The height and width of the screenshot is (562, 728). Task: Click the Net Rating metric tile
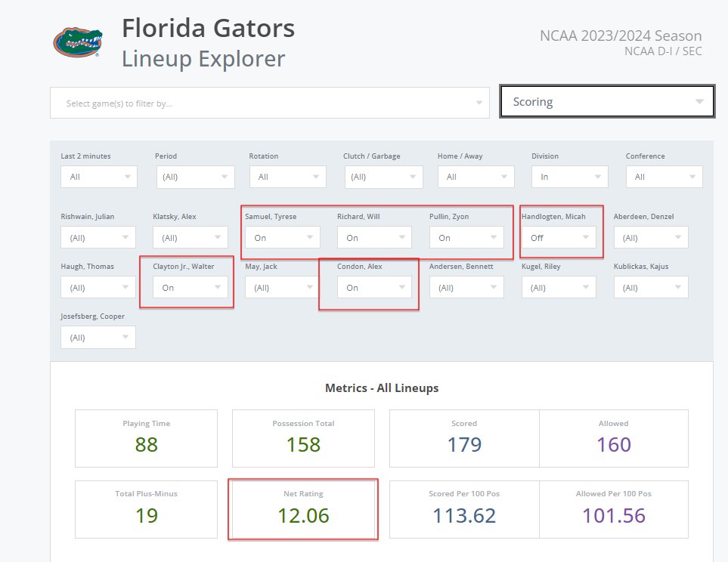coord(303,509)
